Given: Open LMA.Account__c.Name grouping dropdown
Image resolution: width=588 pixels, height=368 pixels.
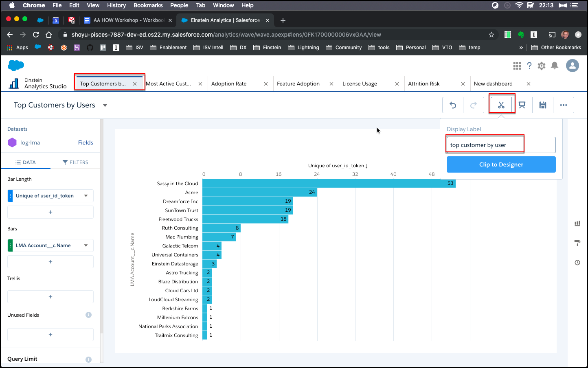Looking at the screenshot, I should click(x=86, y=245).
